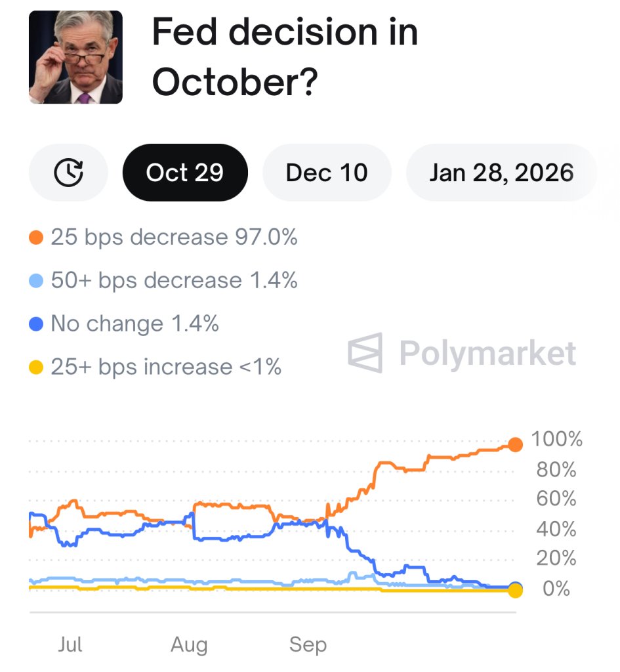
Task: Click the dark blue No change dot
Action: (x=37, y=324)
